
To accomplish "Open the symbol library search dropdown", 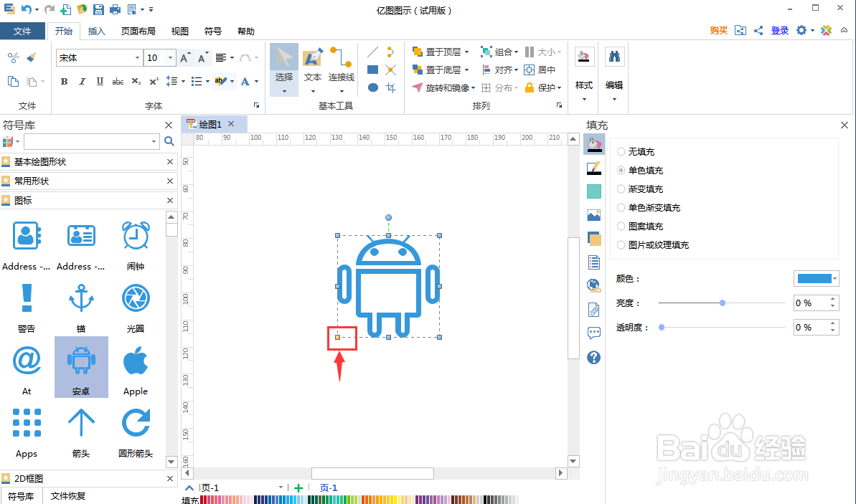I will tap(154, 142).
